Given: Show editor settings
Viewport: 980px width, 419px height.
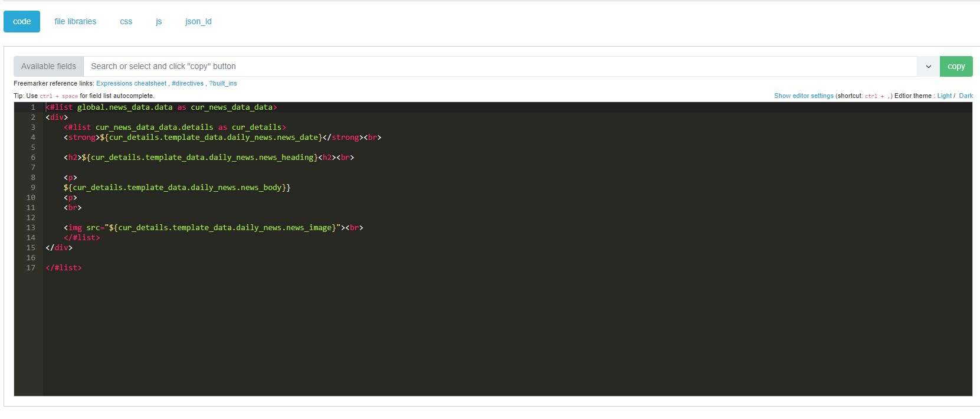Looking at the screenshot, I should (x=804, y=96).
